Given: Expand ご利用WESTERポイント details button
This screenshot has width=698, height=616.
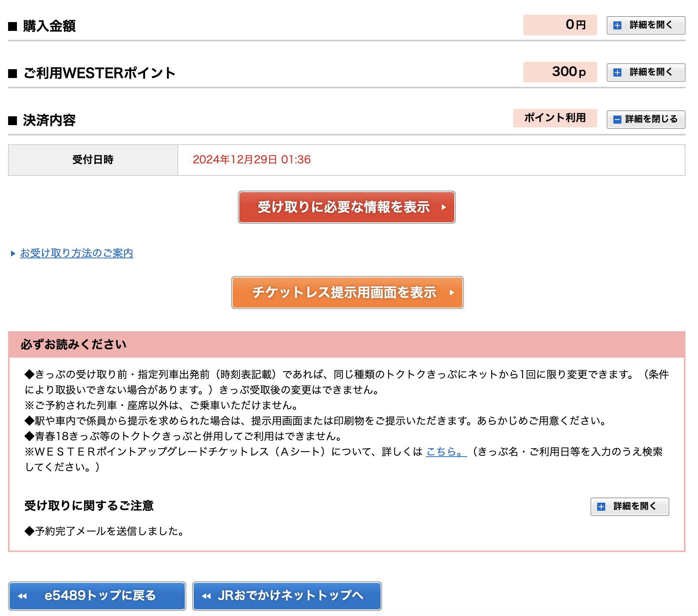Looking at the screenshot, I should (646, 72).
